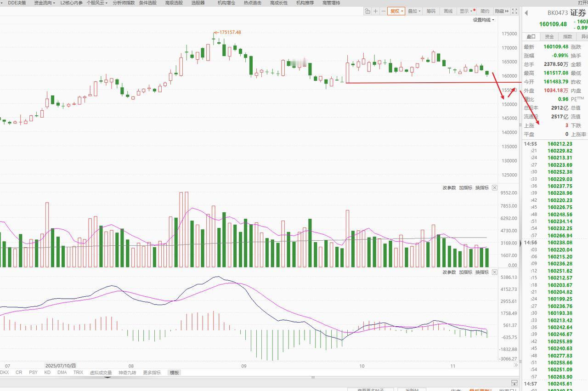The height and width of the screenshot is (391, 588).
Task: Switch to the DKX indicator
Action: 5,373
